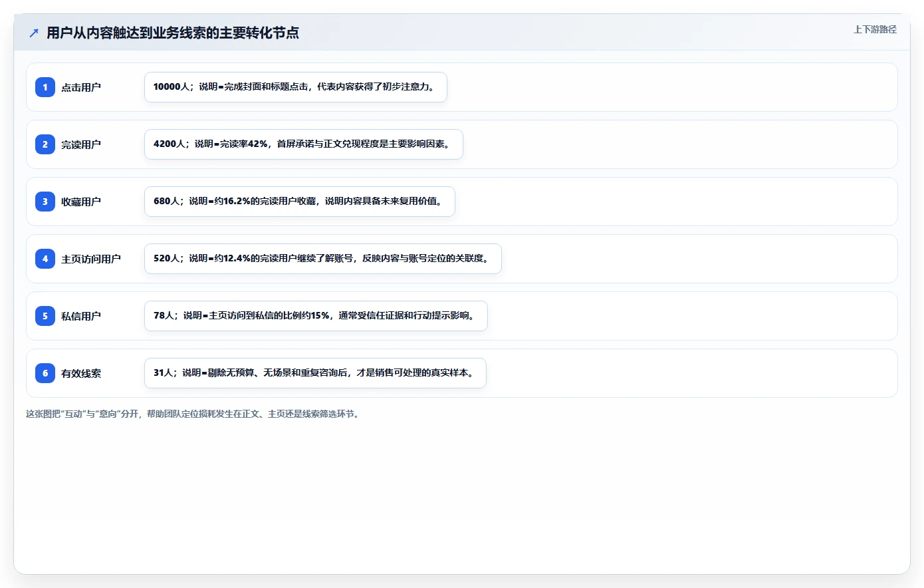Click the footnote starting 这张图把“互动”与“意向”分开
Image resolution: width=924 pixels, height=588 pixels.
(194, 414)
